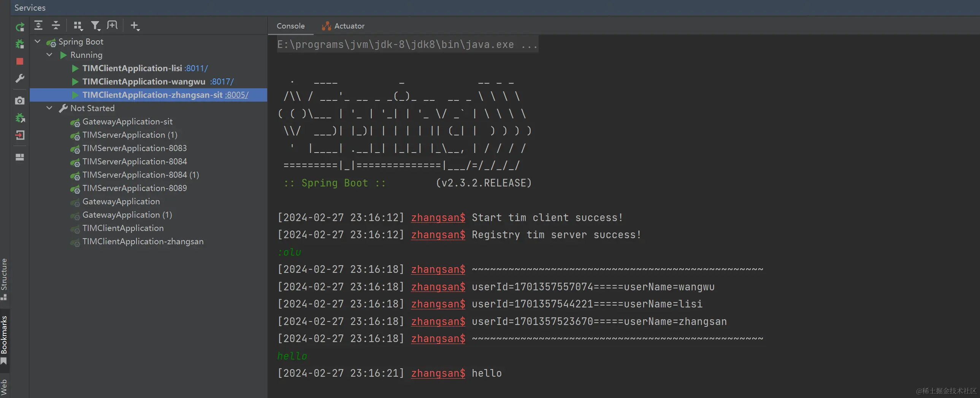Image resolution: width=980 pixels, height=398 pixels.
Task: Click the Layout icon in left sidebar
Action: click(x=20, y=157)
